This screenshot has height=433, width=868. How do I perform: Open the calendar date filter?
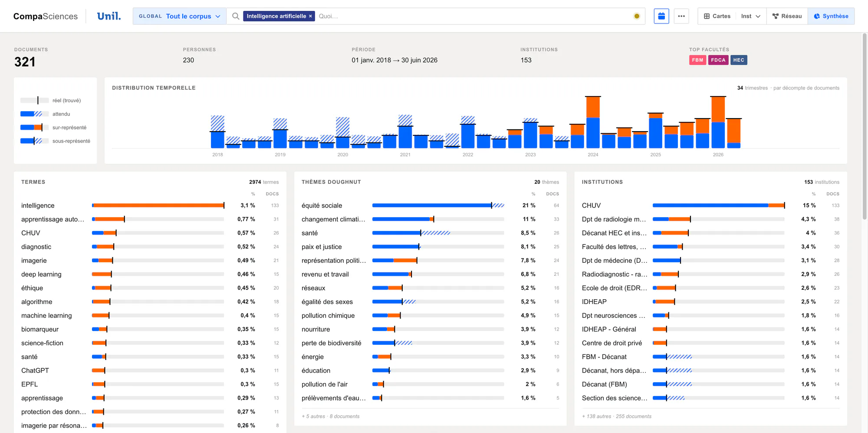click(x=661, y=16)
